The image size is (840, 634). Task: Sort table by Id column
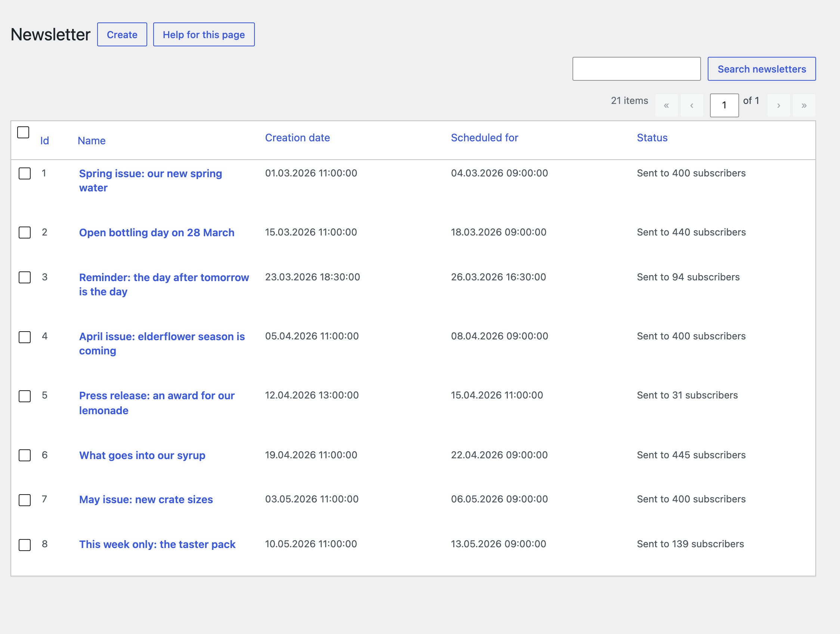(44, 141)
